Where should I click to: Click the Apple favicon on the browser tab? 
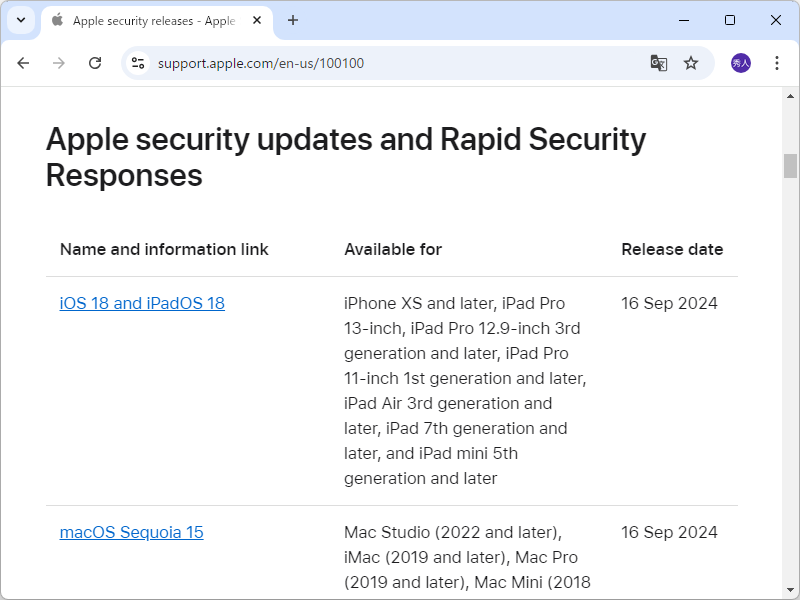tap(57, 20)
